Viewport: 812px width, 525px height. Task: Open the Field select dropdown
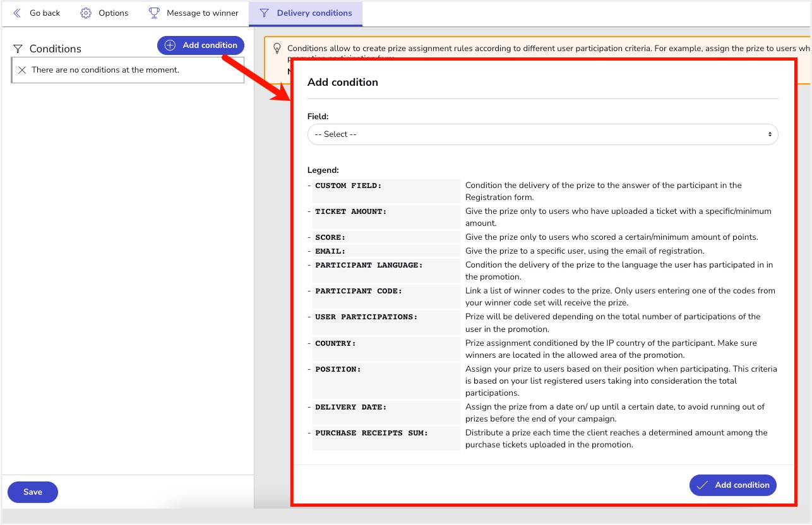542,134
